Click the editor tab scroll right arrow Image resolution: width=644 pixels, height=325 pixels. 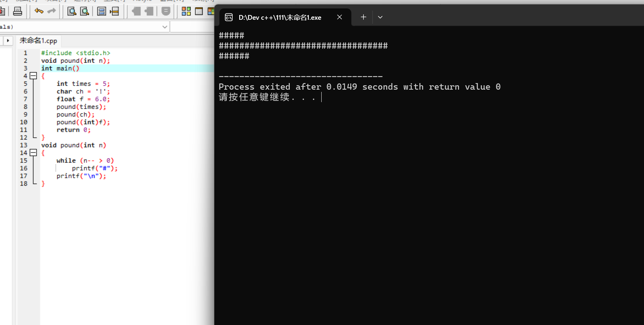[8, 41]
